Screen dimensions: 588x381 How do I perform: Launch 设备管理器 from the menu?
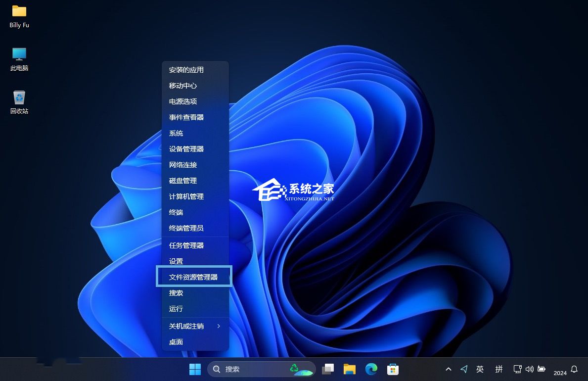[x=195, y=149]
